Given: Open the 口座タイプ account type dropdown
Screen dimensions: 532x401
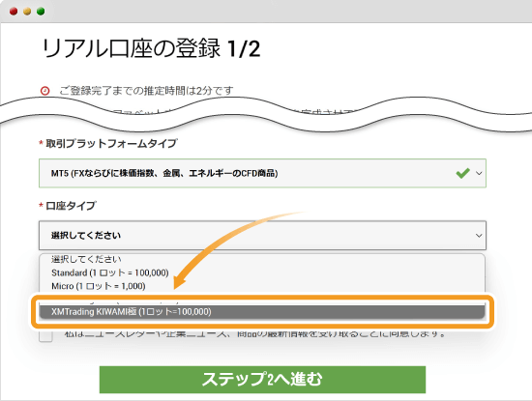Looking at the screenshot, I should point(262,235).
